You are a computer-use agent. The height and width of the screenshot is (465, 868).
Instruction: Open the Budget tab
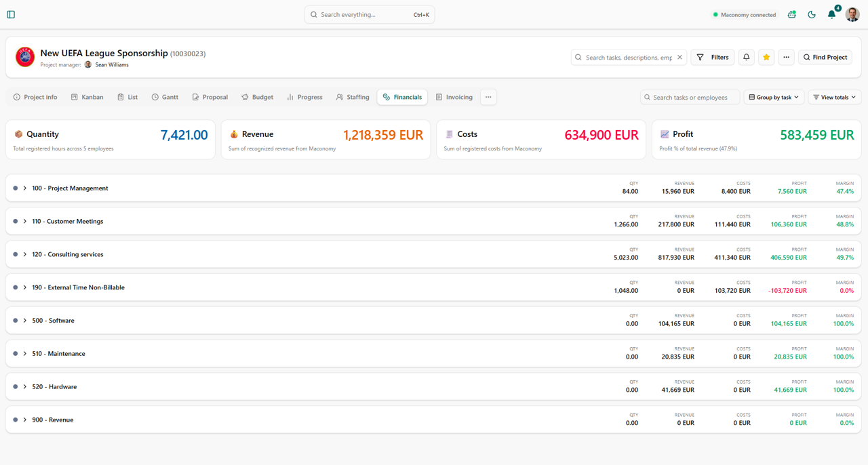coord(257,97)
